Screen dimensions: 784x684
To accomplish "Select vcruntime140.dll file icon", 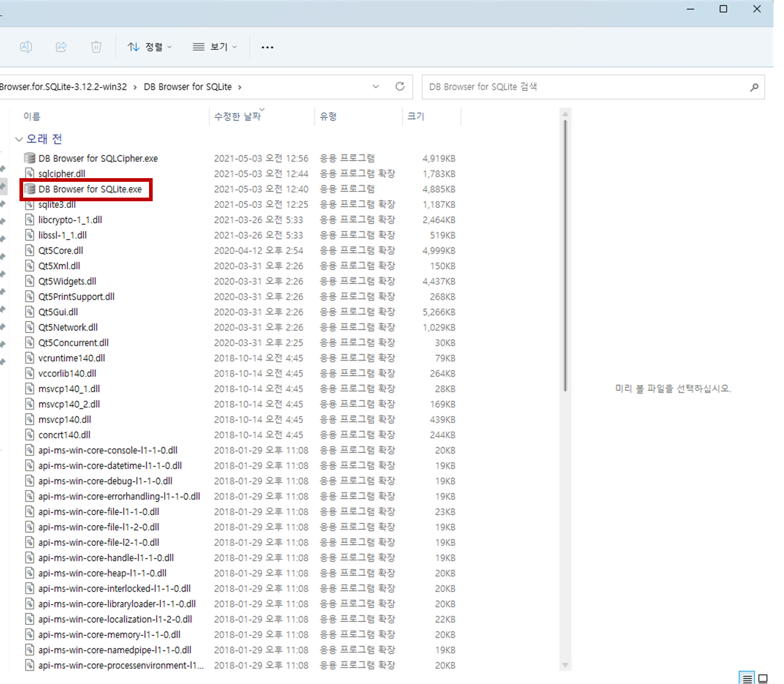I will 29,358.
